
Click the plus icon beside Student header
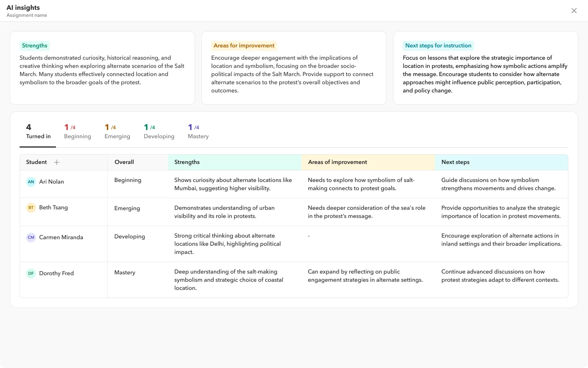[56, 162]
